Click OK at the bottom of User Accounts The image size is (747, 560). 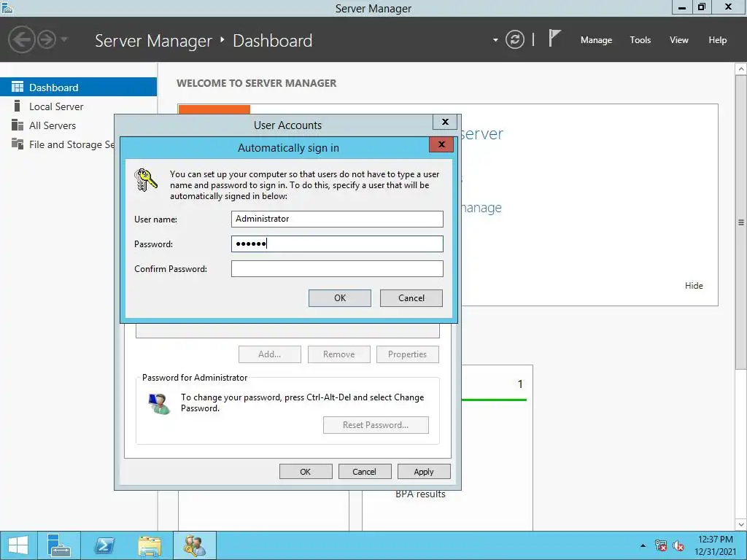click(306, 472)
